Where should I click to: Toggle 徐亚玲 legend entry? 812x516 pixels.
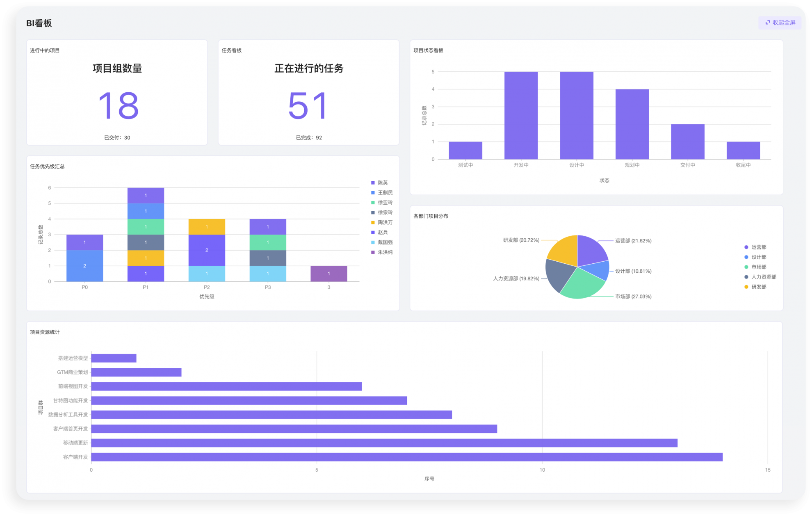[382, 203]
